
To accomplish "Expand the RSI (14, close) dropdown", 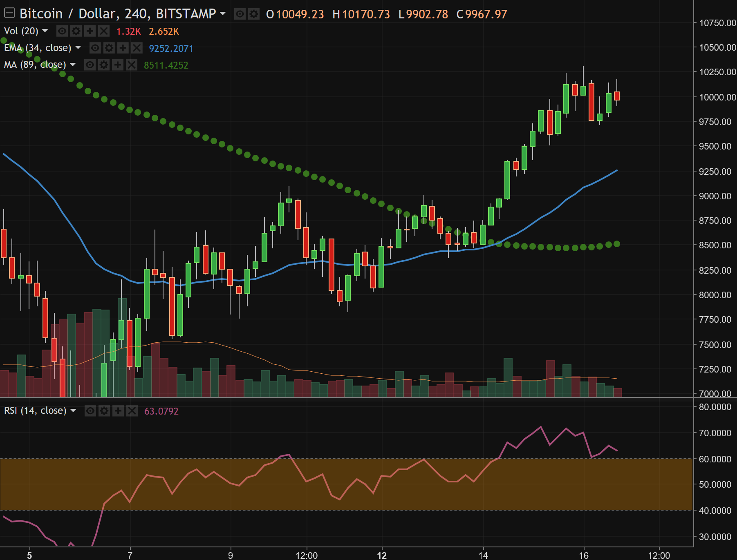I will [73, 410].
